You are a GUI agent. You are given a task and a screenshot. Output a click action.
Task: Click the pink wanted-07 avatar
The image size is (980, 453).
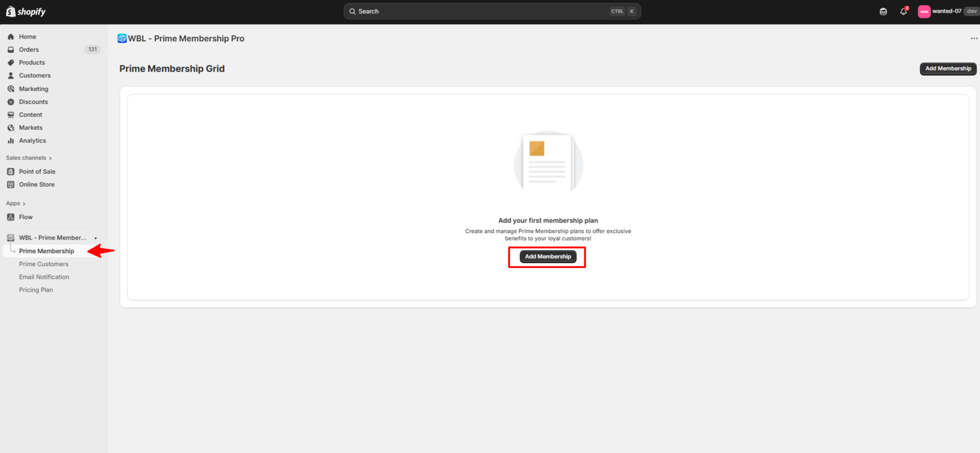pyautogui.click(x=924, y=12)
